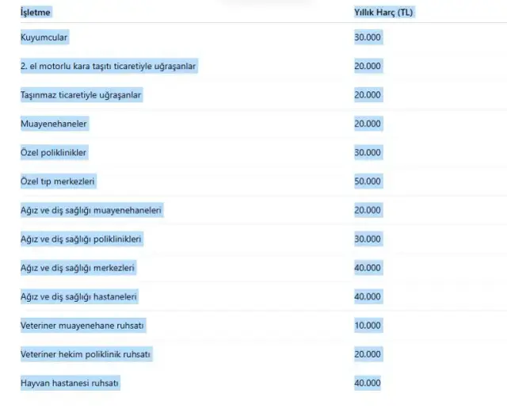The image size is (507, 420).
Task: Click the Ağız ve diş sağlığı merkezleri label
Action: click(x=78, y=268)
